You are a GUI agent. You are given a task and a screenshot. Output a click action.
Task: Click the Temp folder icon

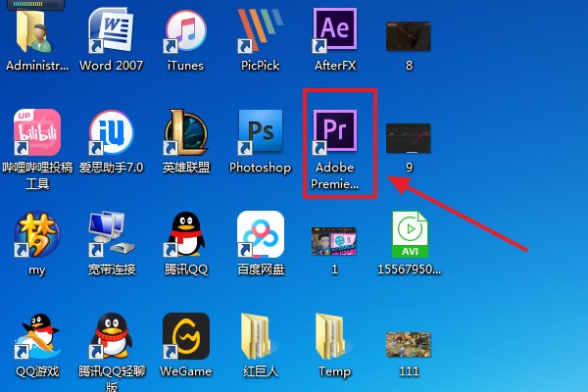coord(335,337)
